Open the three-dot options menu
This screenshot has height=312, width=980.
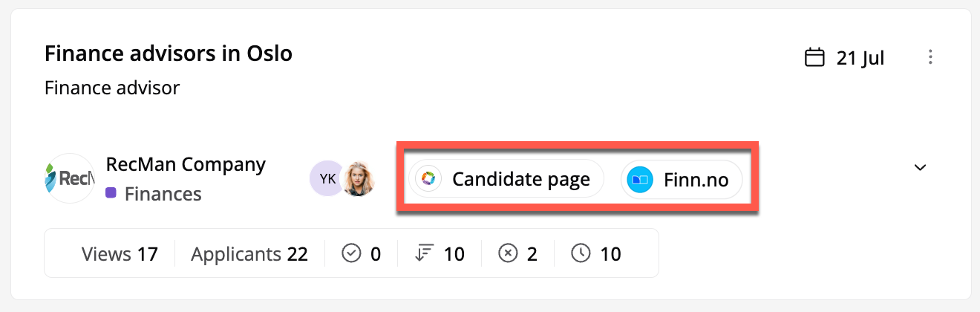[931, 57]
